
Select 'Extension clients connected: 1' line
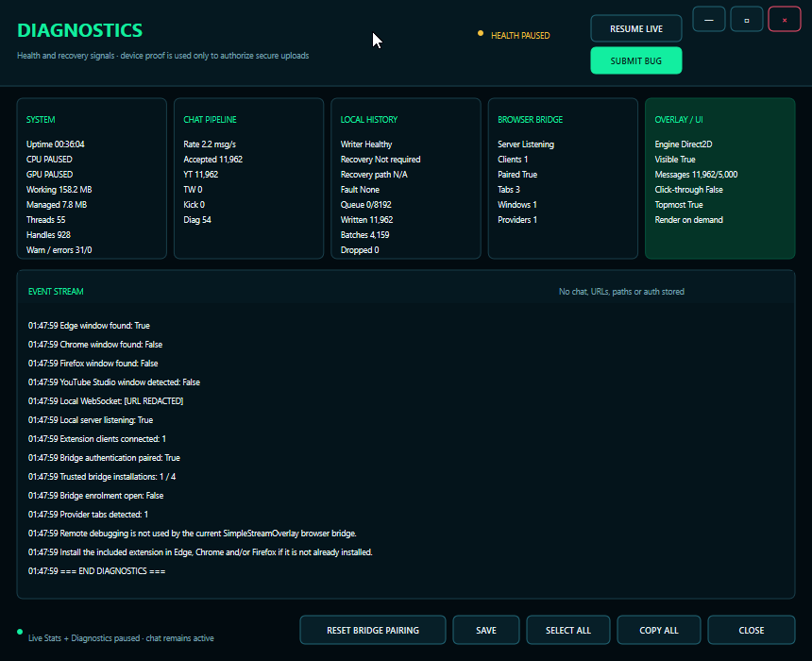point(97,439)
